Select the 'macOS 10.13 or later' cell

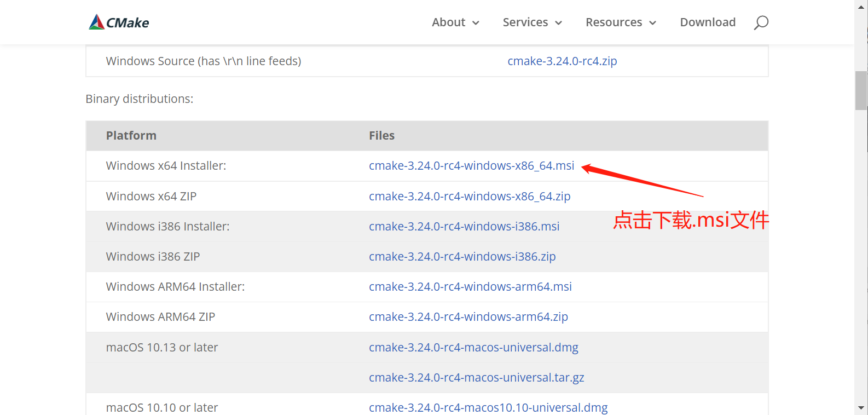click(162, 348)
